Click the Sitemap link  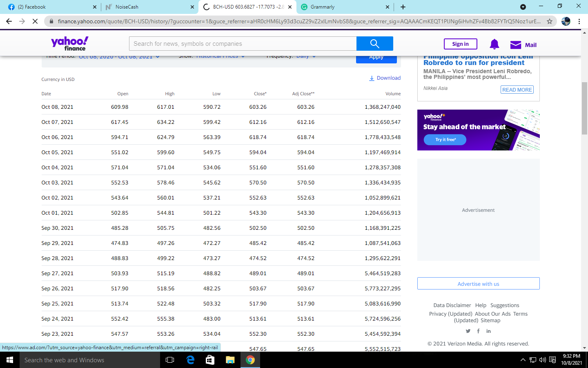point(490,321)
